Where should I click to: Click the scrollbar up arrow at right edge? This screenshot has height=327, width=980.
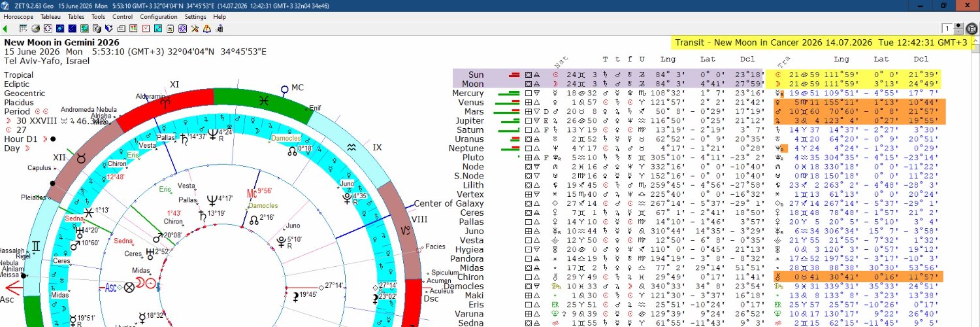pyautogui.click(x=975, y=40)
